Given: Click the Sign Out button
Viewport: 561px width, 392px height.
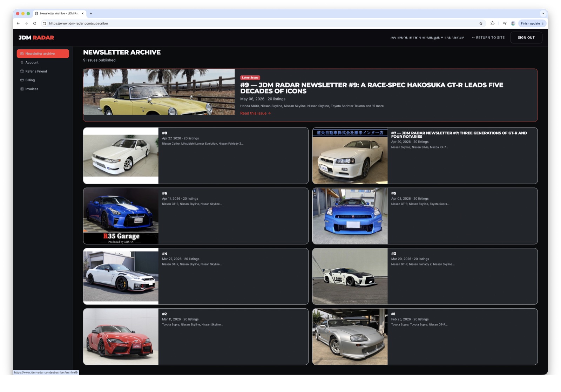Looking at the screenshot, I should [526, 37].
